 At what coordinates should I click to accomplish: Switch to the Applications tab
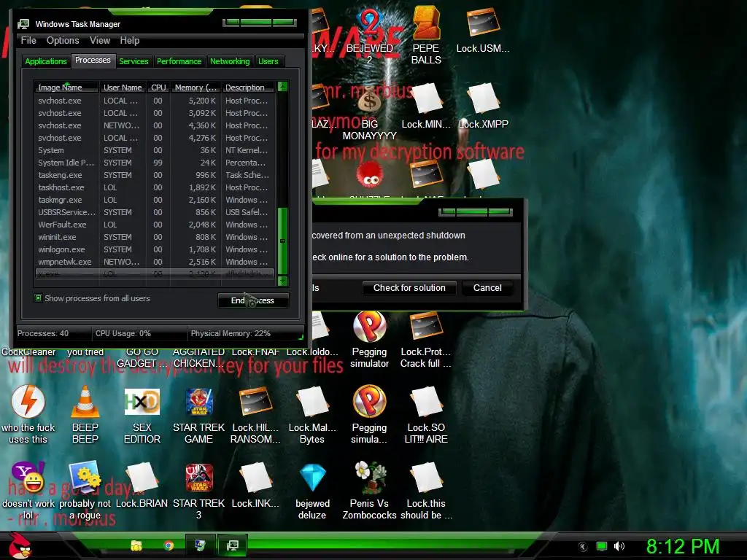46,61
